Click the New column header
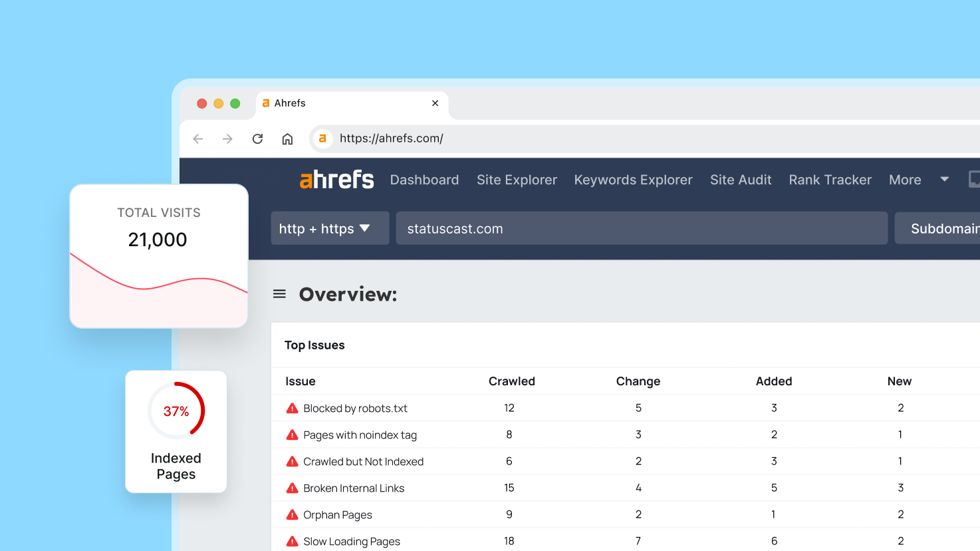This screenshot has width=980, height=551. click(x=900, y=381)
